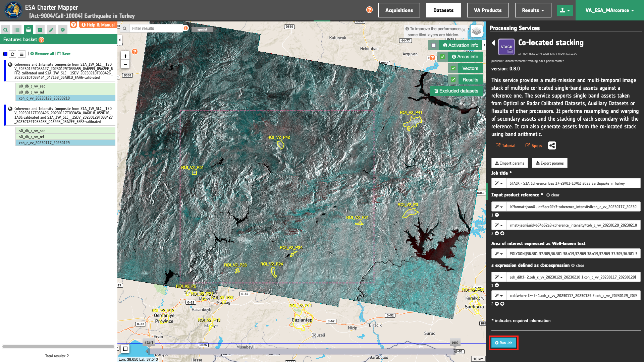Click Import params button
Image resolution: width=644 pixels, height=362 pixels.
coord(509,163)
